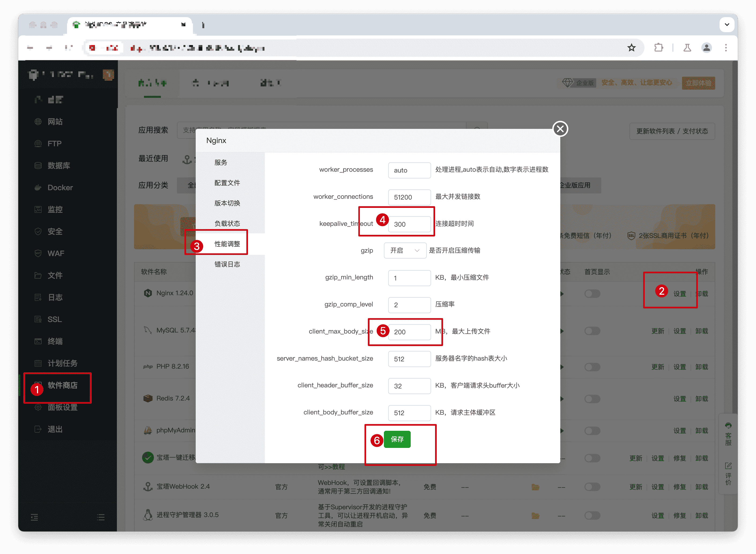Click the worker_processes input field
Image resolution: width=756 pixels, height=554 pixels.
point(409,170)
